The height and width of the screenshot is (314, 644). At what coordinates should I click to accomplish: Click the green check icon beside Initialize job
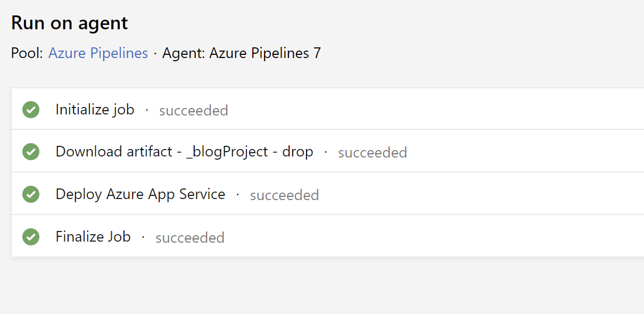point(31,110)
